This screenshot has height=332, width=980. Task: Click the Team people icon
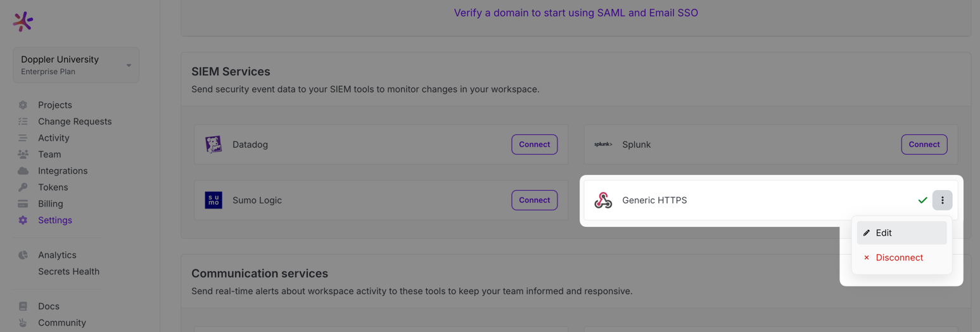pos(23,155)
